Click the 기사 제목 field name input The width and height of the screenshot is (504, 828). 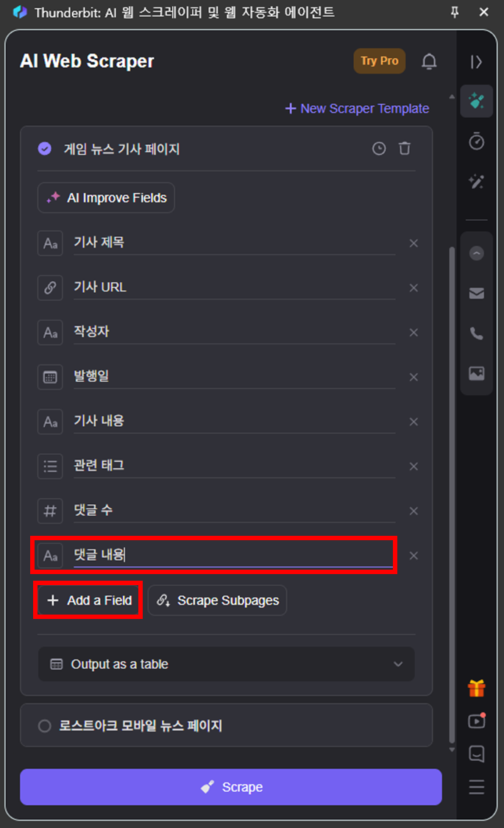pos(234,243)
